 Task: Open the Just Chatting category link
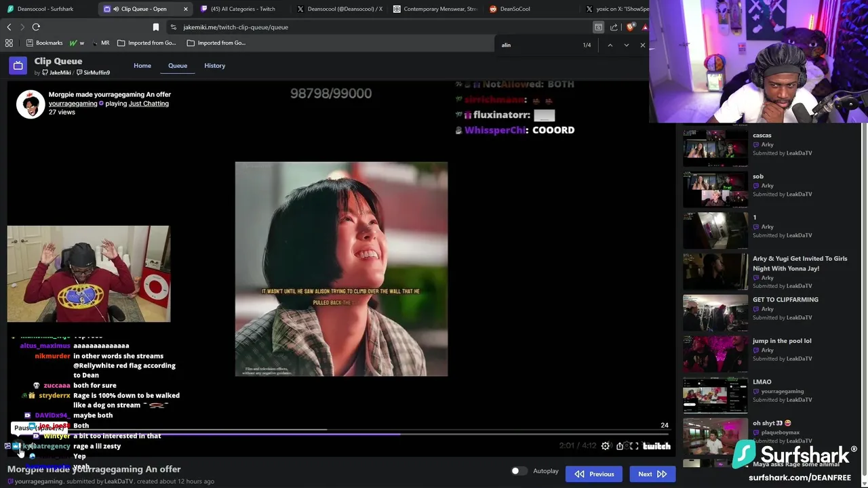[149, 104]
